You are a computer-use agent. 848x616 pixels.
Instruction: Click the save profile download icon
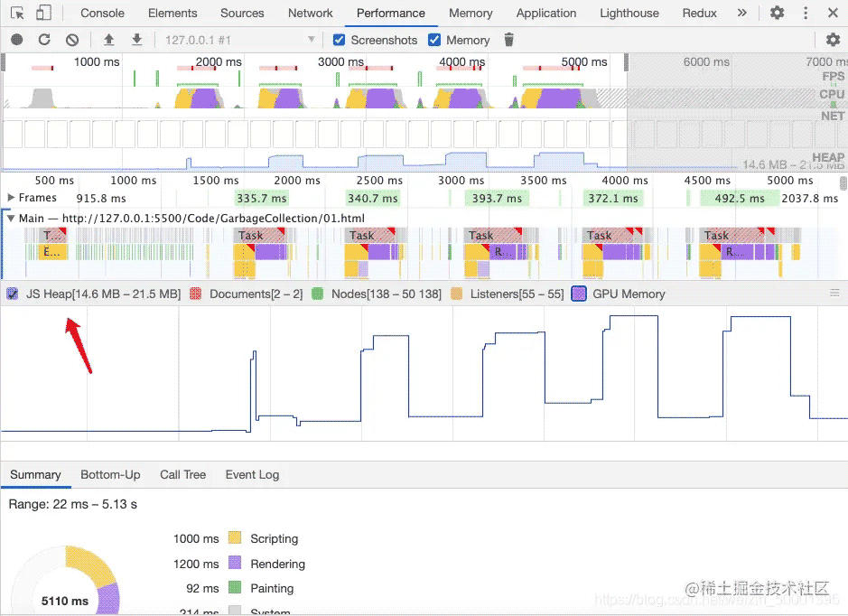137,40
